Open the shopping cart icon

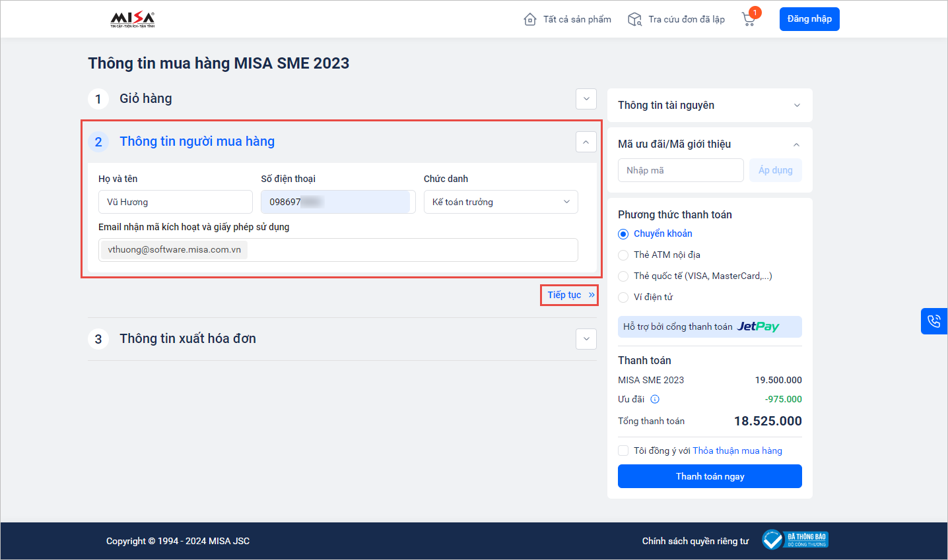[749, 19]
